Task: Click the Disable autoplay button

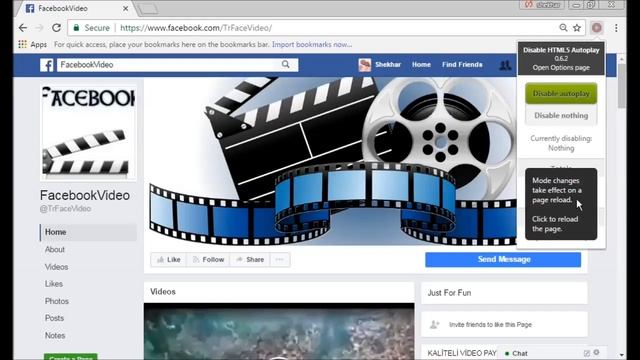Action: click(x=561, y=93)
